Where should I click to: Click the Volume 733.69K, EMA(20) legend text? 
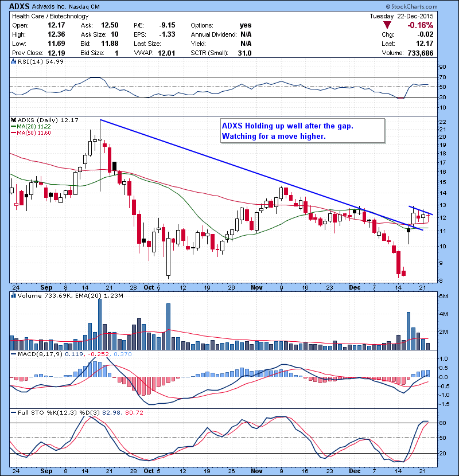71,295
